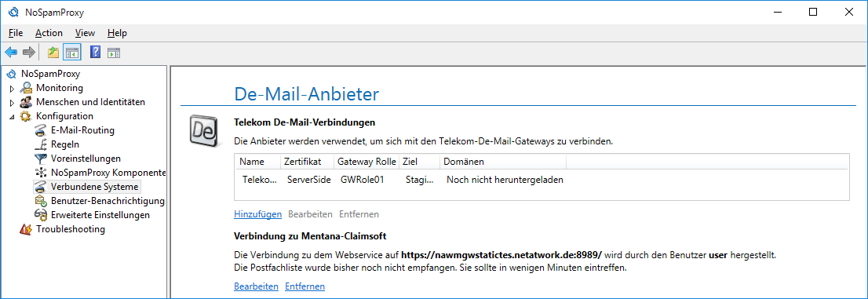This screenshot has width=868, height=299.
Task: Click the Back arrow toolbar icon
Action: pos(11,53)
